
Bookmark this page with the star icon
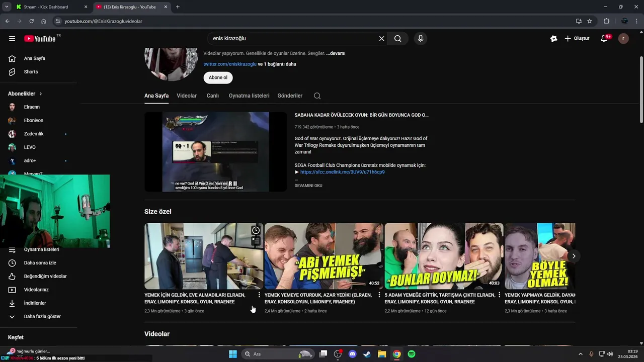[590, 21]
